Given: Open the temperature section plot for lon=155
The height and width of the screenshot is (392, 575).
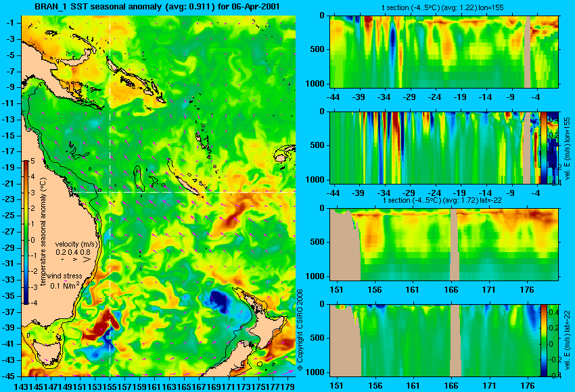Looking at the screenshot, I should click(x=444, y=51).
